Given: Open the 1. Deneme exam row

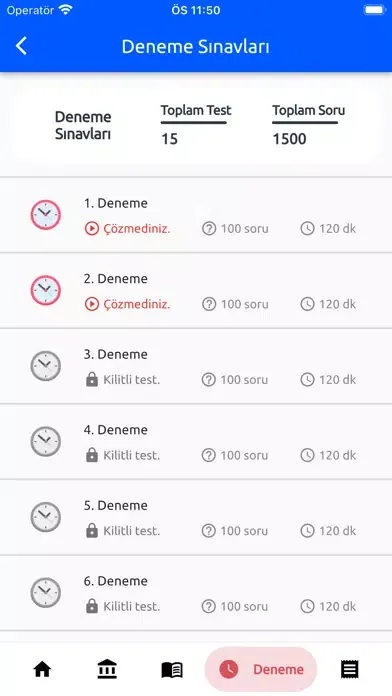Looking at the screenshot, I should click(196, 215).
